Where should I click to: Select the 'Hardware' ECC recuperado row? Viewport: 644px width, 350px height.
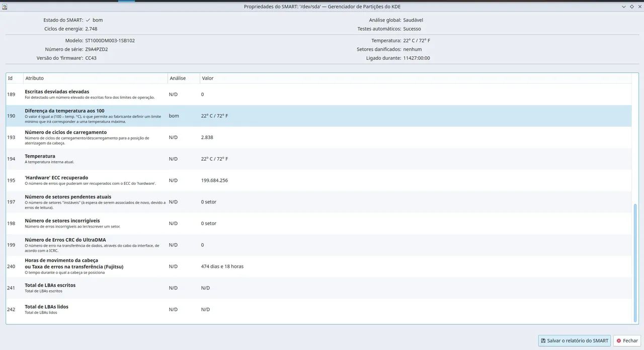(x=319, y=180)
